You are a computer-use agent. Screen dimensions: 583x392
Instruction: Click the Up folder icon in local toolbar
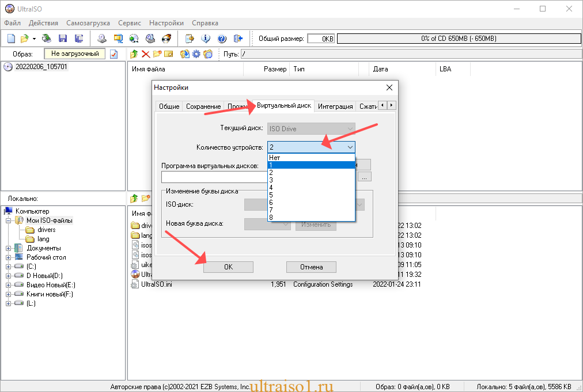pyautogui.click(x=134, y=199)
